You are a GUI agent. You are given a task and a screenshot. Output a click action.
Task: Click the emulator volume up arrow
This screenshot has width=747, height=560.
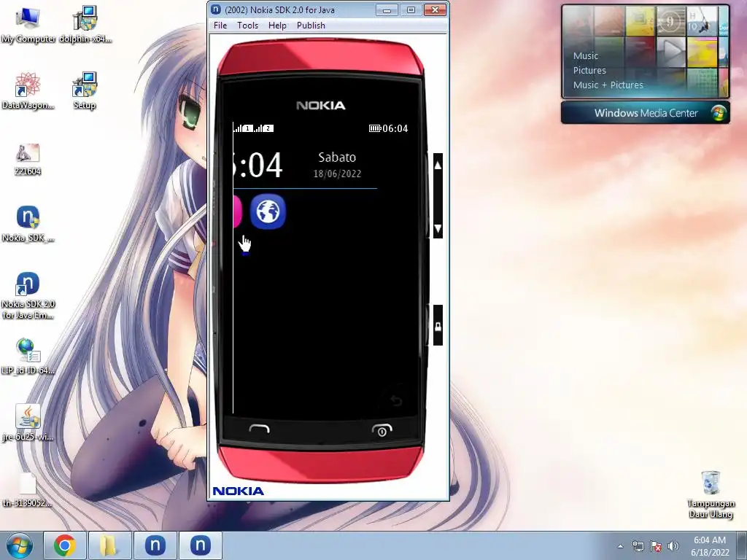pos(438,166)
